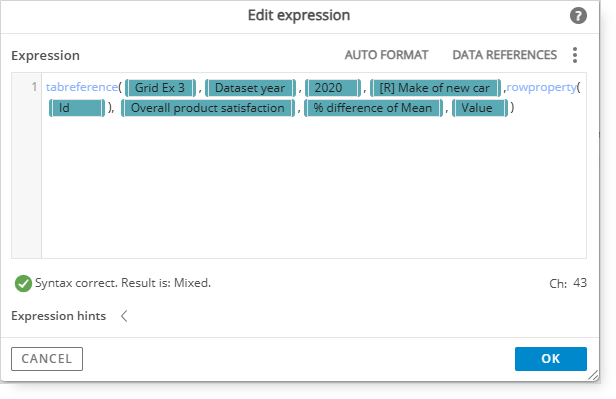Click the 2020 value token
The image size is (616, 399).
point(332,88)
